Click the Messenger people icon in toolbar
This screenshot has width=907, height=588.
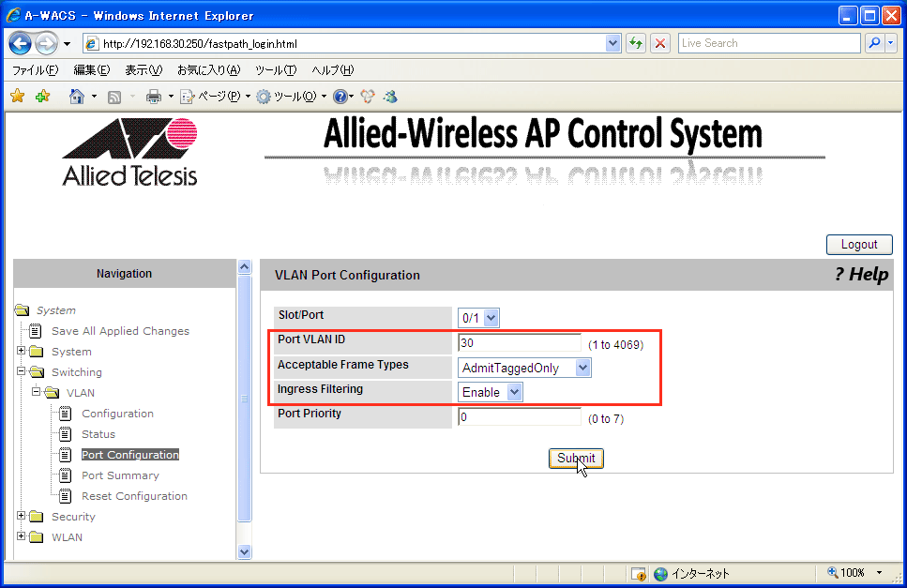368,97
